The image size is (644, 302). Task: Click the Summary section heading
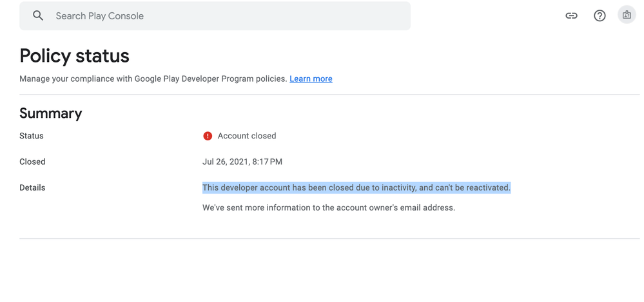[x=51, y=113]
